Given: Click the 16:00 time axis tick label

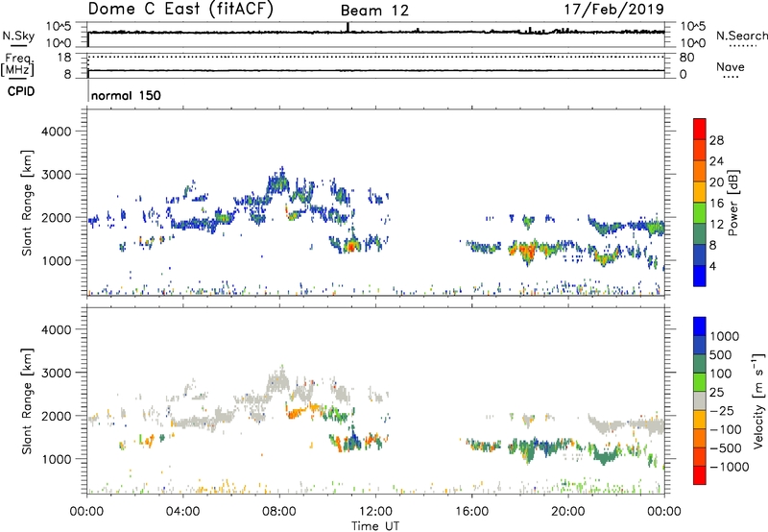Looking at the screenshot, I should click(471, 512).
